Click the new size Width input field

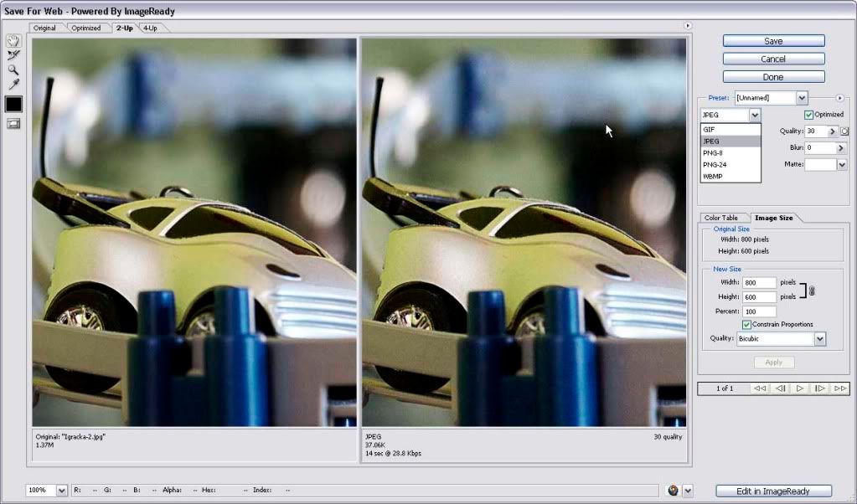[x=759, y=283]
